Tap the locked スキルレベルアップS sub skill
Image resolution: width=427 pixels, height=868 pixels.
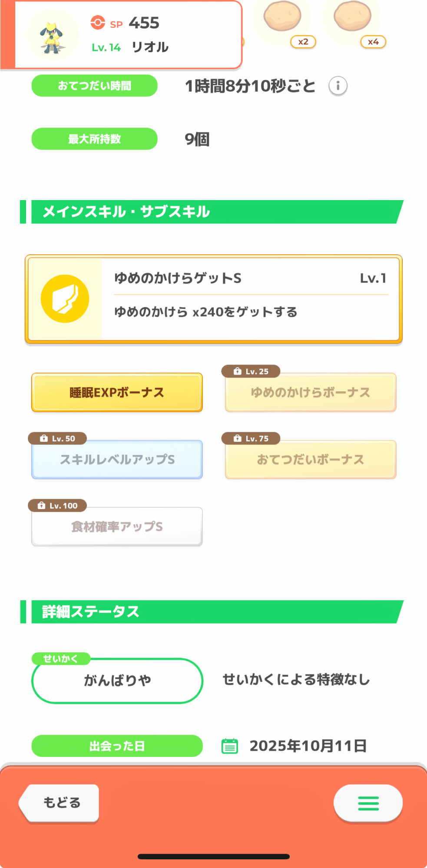[x=117, y=460]
